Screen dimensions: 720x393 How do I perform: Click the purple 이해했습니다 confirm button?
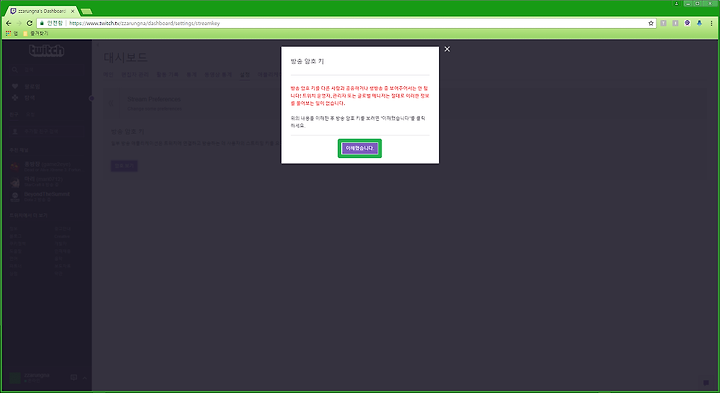tap(360, 148)
